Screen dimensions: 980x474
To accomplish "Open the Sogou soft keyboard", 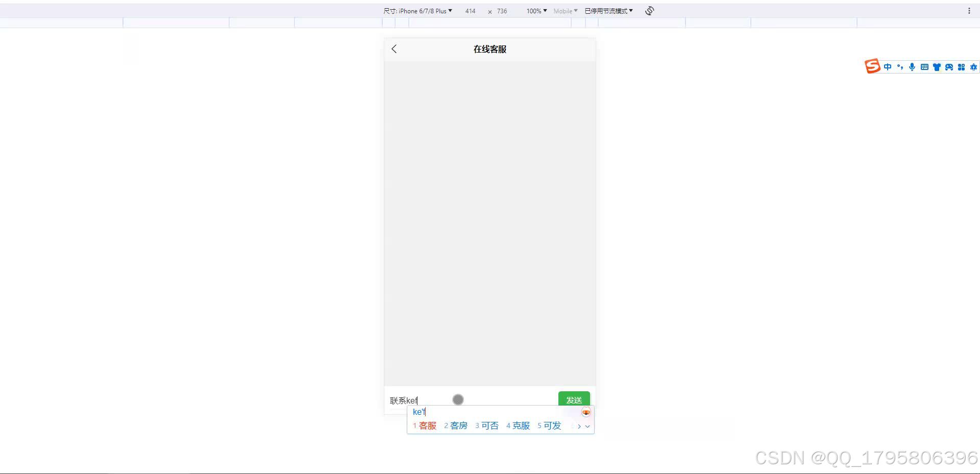I will point(924,67).
